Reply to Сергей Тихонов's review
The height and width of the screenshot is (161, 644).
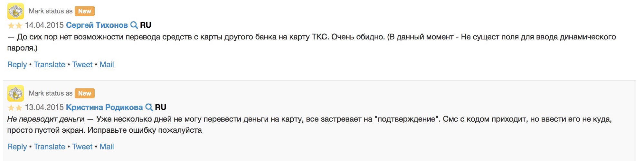pos(17,65)
